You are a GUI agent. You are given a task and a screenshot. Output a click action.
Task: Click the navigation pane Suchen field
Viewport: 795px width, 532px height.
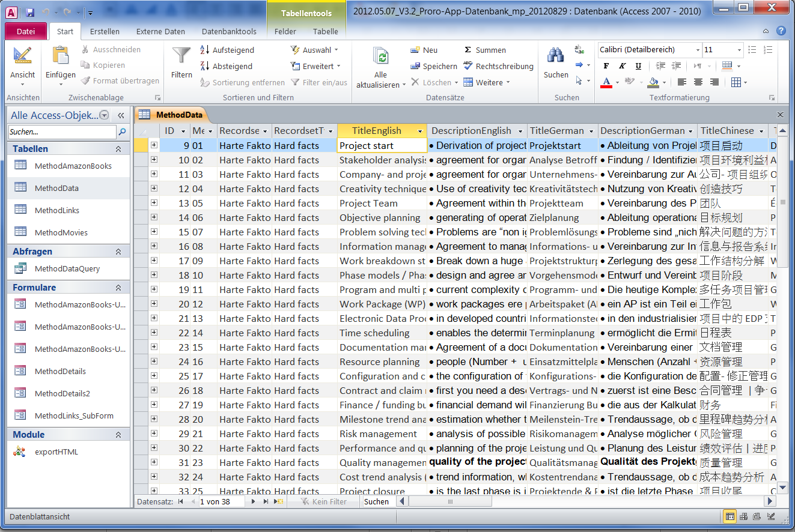pyautogui.click(x=62, y=131)
